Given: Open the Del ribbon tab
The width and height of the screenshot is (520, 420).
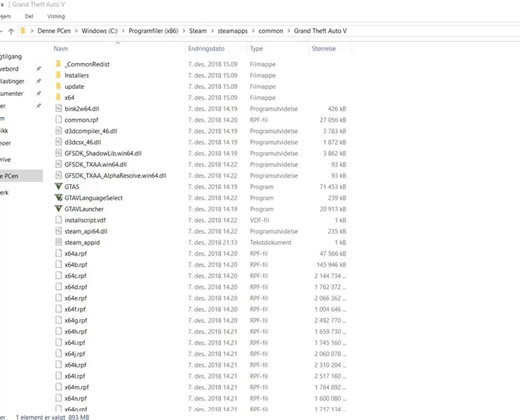Looking at the screenshot, I should pyautogui.click(x=29, y=16).
